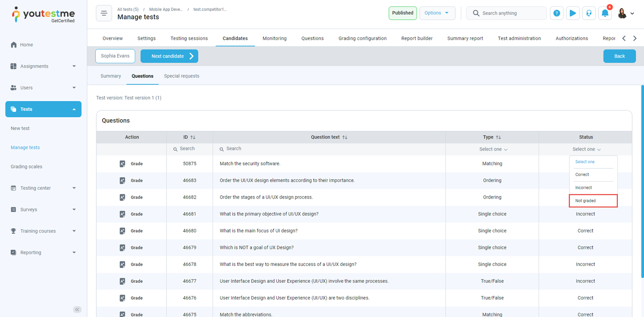The height and width of the screenshot is (317, 644).
Task: Click the blue play button icon
Action: point(573,13)
